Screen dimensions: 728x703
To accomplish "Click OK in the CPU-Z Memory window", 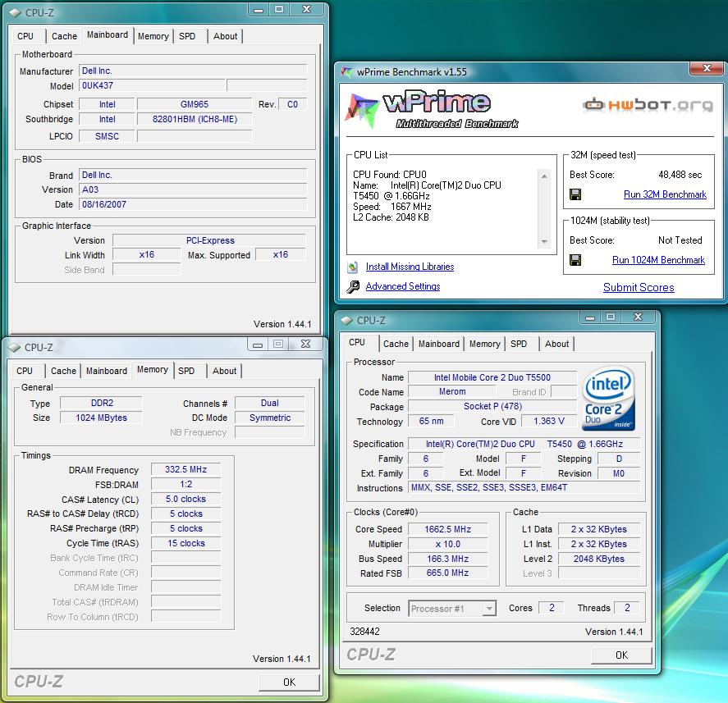I will 289,682.
